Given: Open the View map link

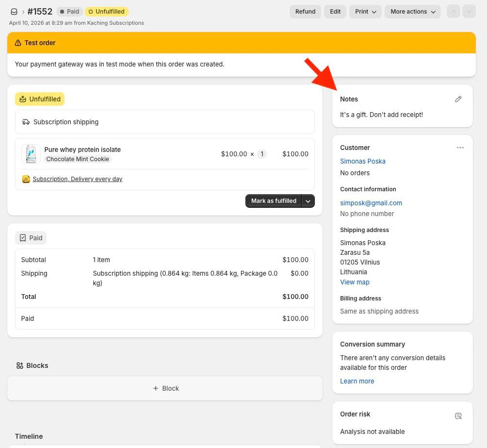Looking at the screenshot, I should pos(355,282).
